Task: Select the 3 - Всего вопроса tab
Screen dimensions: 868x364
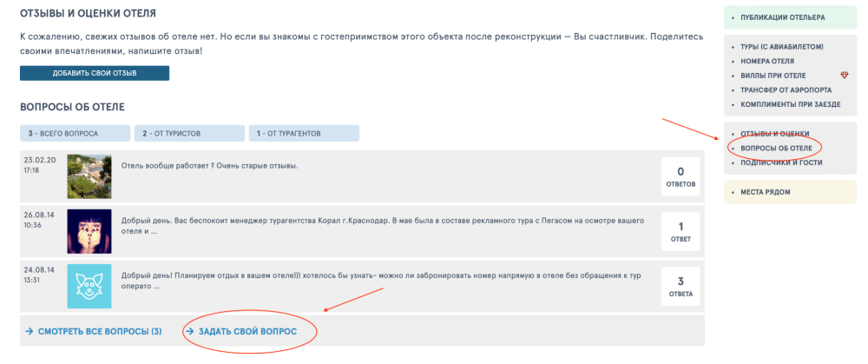Action: [76, 134]
